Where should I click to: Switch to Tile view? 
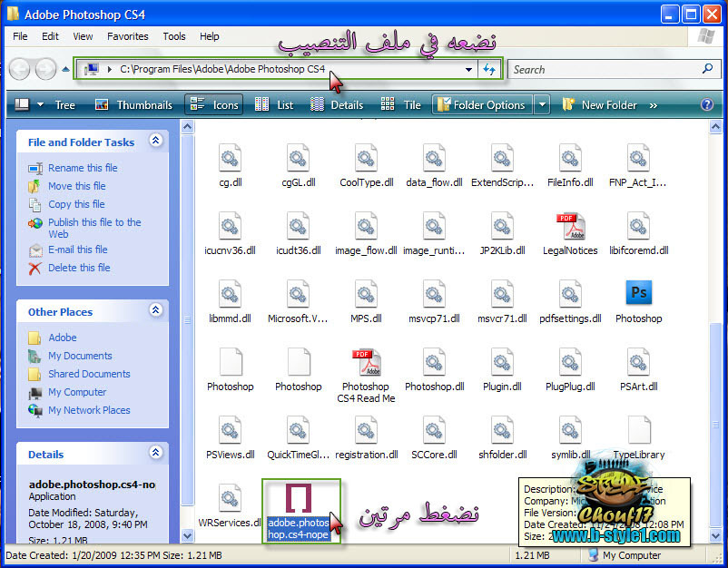pos(400,105)
